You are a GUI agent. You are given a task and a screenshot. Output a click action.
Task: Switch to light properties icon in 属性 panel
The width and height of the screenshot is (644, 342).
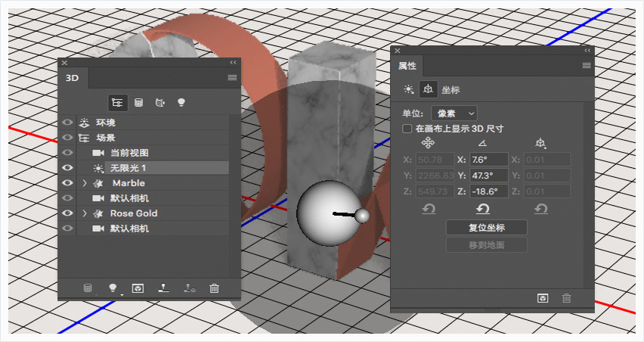click(409, 89)
